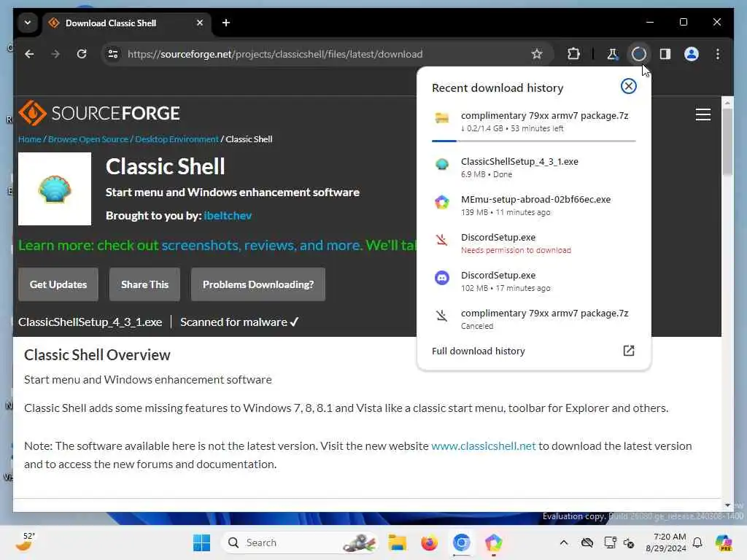
Task: Close the Recent download history popup
Action: pyautogui.click(x=628, y=86)
